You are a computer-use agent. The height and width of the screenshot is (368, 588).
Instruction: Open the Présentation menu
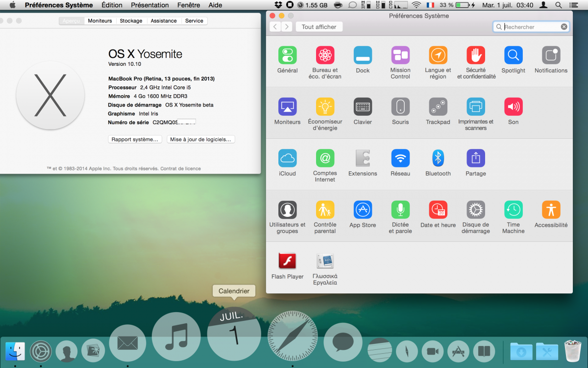coord(150,5)
